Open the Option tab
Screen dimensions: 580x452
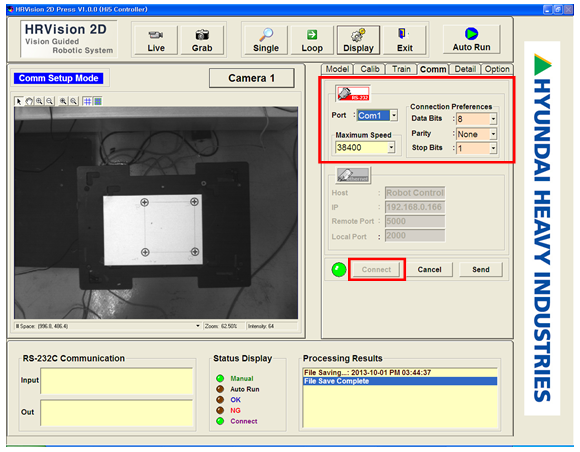(497, 69)
